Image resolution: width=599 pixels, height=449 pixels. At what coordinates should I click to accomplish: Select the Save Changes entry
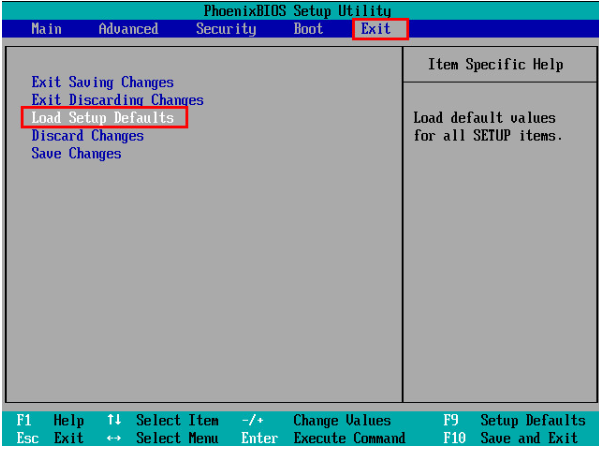tap(76, 153)
